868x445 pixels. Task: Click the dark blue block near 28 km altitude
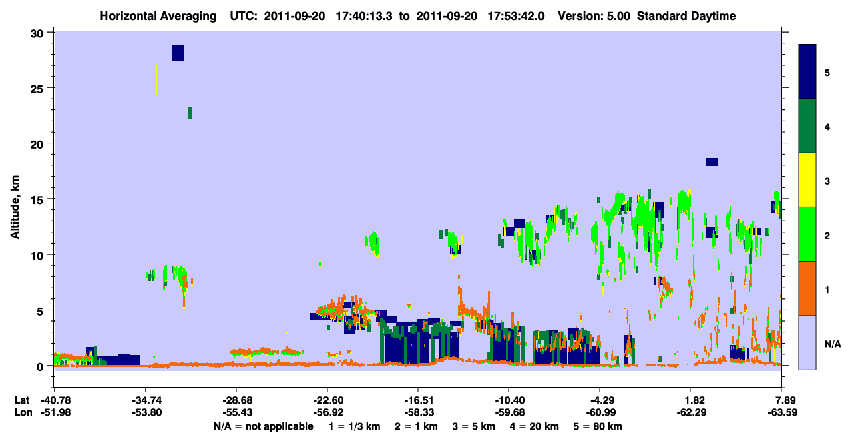click(178, 53)
